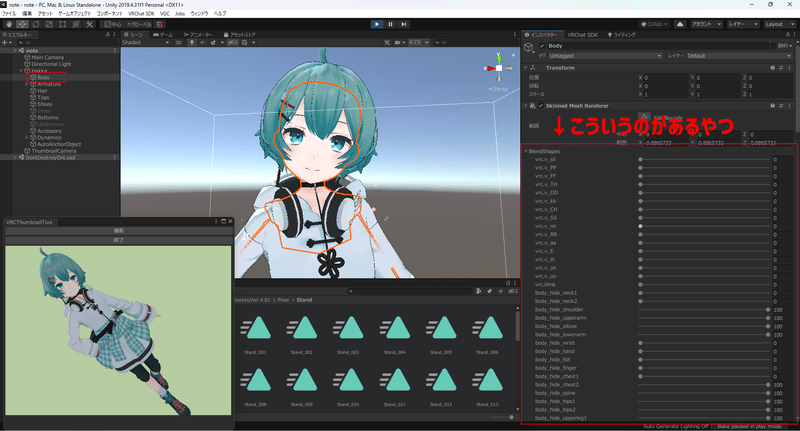Toggle the 2D scene view mode
This screenshot has width=800, height=431.
(x=179, y=42)
